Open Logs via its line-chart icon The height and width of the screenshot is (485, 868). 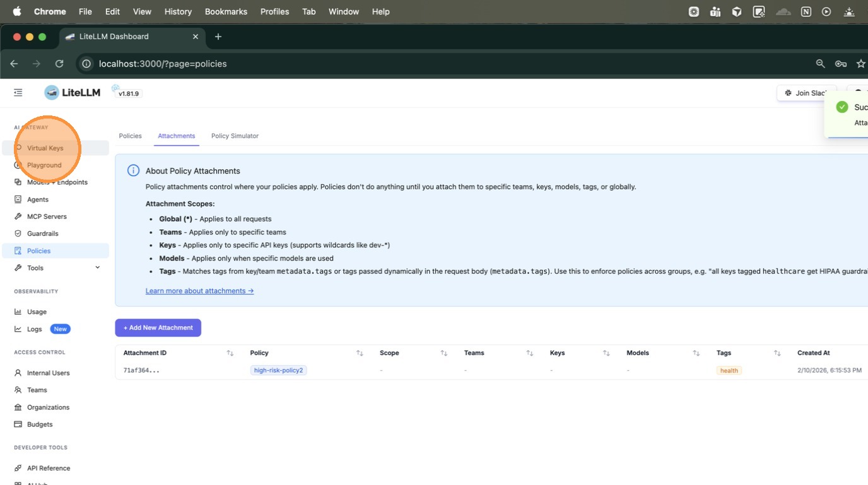[18, 329]
